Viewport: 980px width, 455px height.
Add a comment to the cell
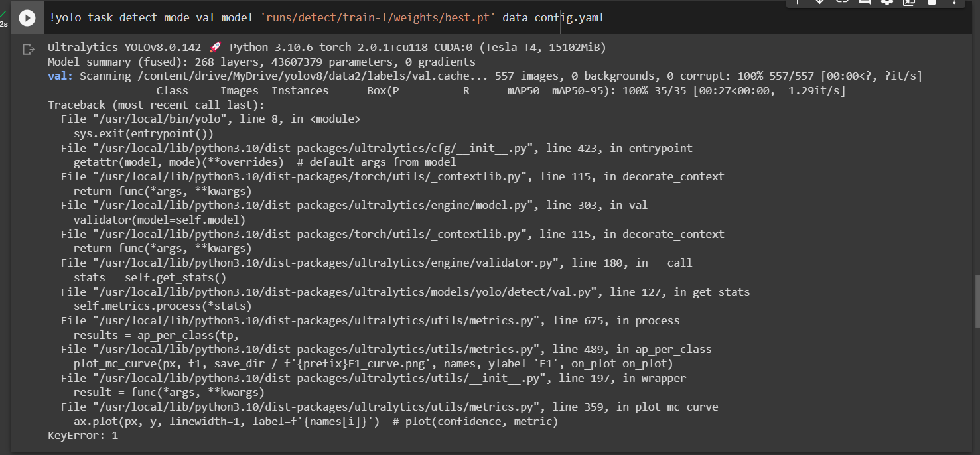click(x=864, y=3)
